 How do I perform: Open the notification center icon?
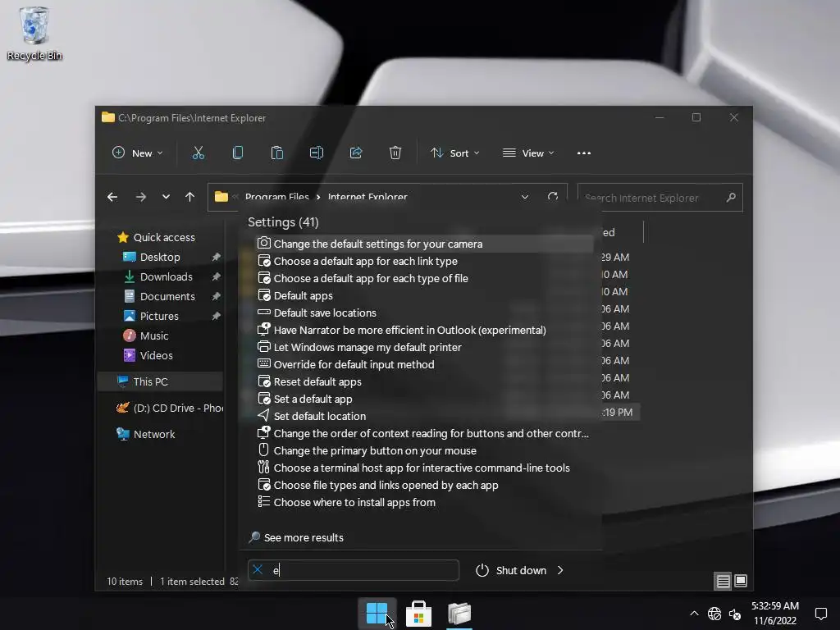point(820,614)
